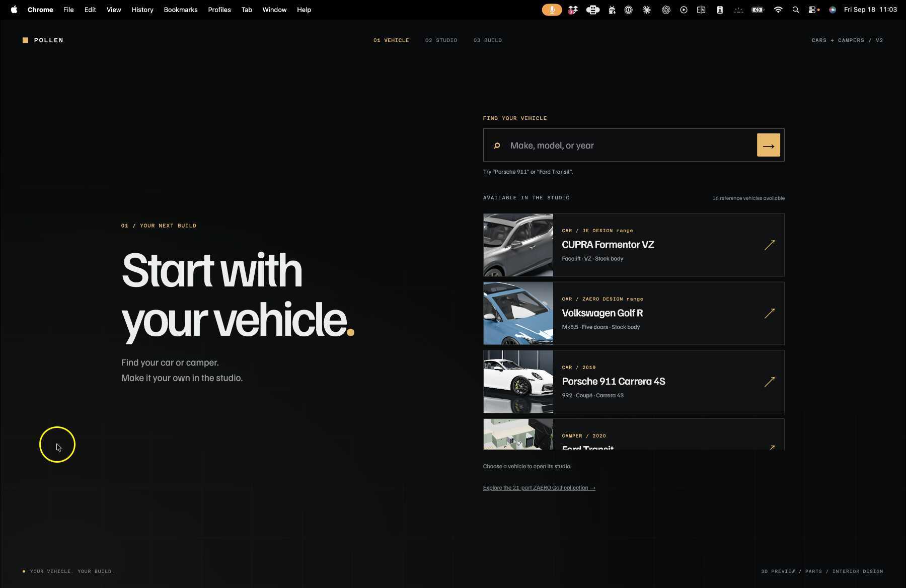Click the Ford Transit camper interior thumbnail
This screenshot has width=906, height=588.
point(518,434)
